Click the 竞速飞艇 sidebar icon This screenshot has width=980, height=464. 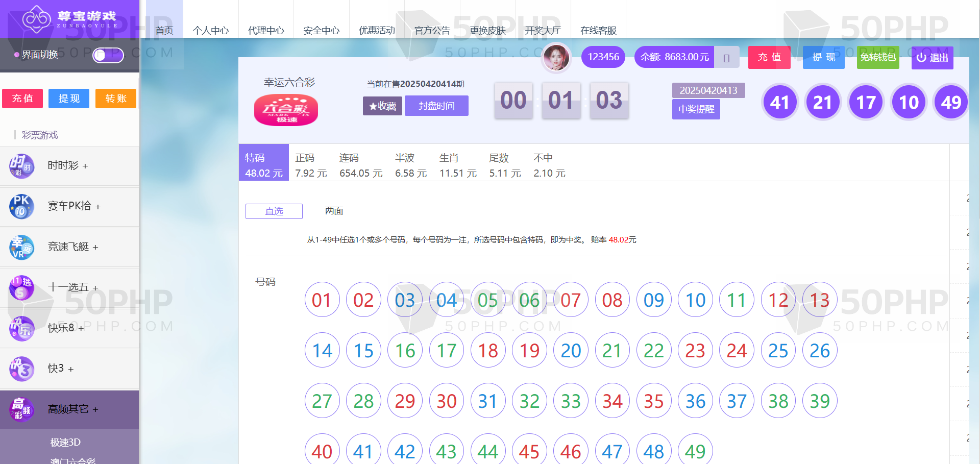[x=21, y=247]
